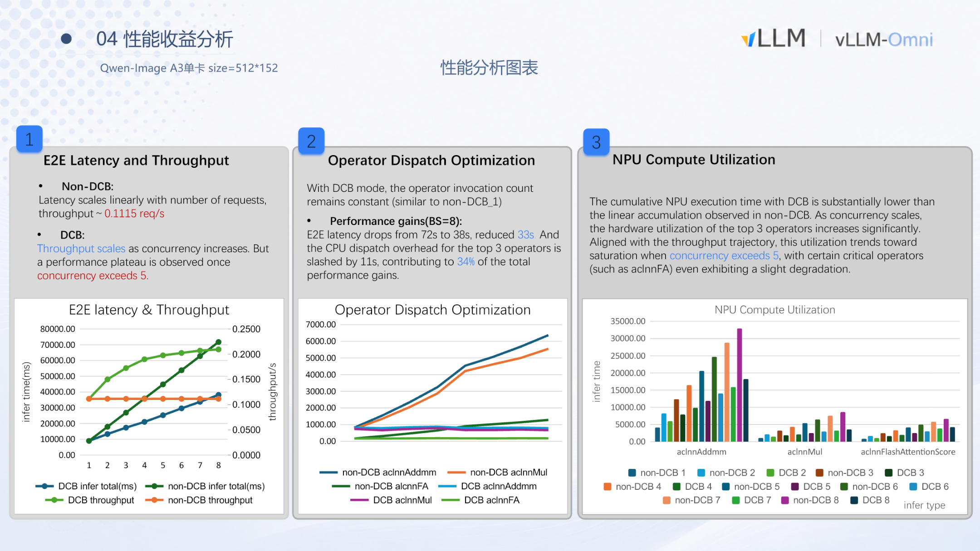The height and width of the screenshot is (551, 980).
Task: Click the DCB throughput legend entry
Action: coord(90,500)
